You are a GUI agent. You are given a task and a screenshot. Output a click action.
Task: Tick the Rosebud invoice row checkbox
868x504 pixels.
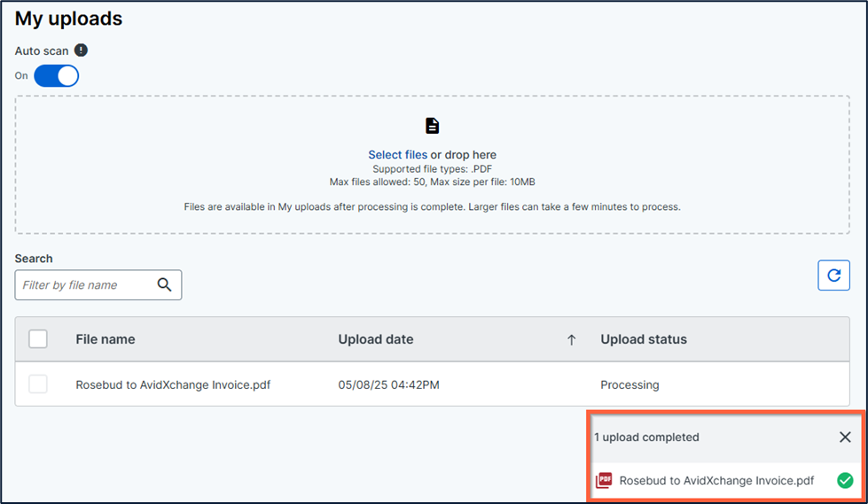tap(38, 384)
